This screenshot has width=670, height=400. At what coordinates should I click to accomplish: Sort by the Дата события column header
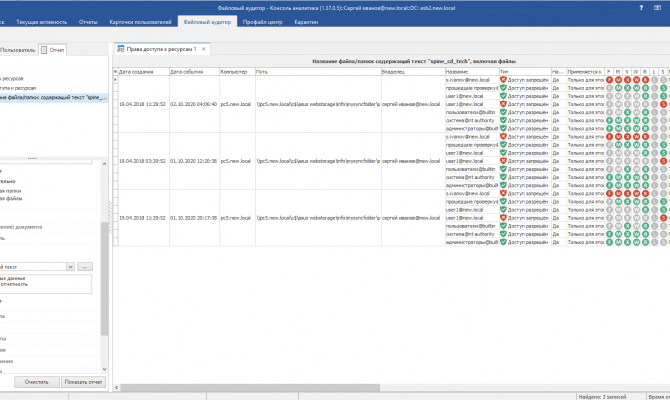tap(194, 72)
